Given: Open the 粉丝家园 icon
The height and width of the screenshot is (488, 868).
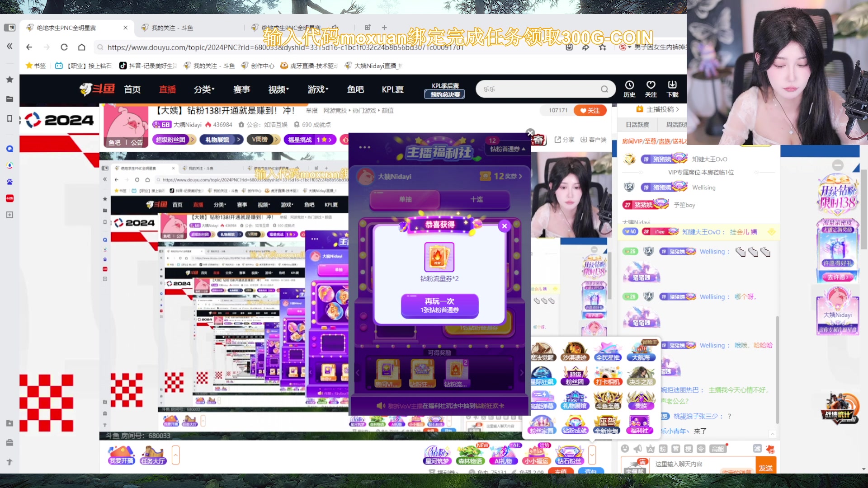Looking at the screenshot, I should coord(542,425).
